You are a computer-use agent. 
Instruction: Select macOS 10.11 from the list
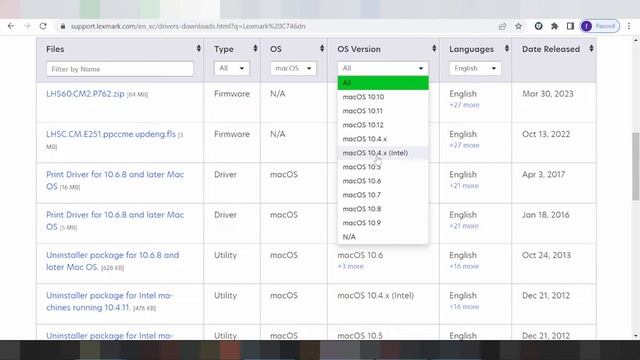coord(383,111)
